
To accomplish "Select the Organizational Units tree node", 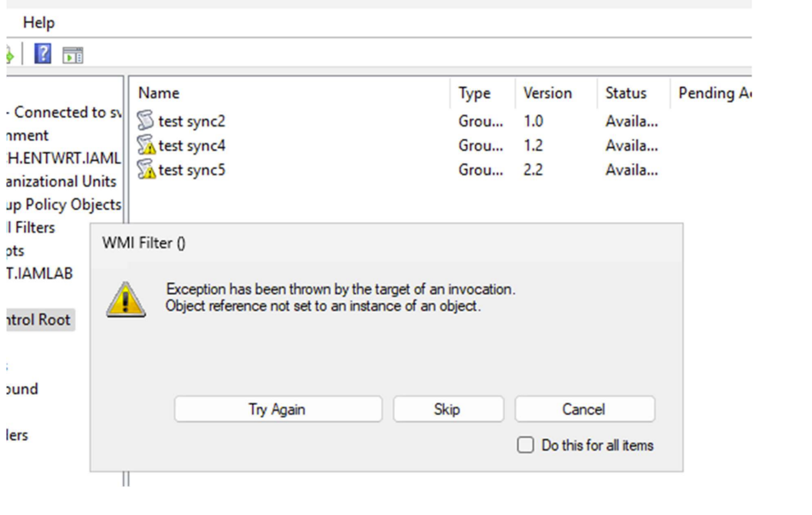I will (58, 181).
